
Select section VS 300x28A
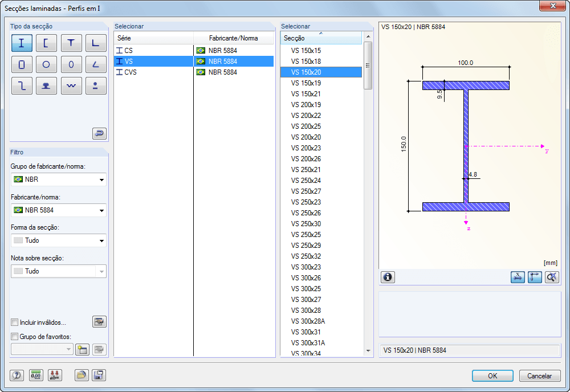click(x=321, y=321)
